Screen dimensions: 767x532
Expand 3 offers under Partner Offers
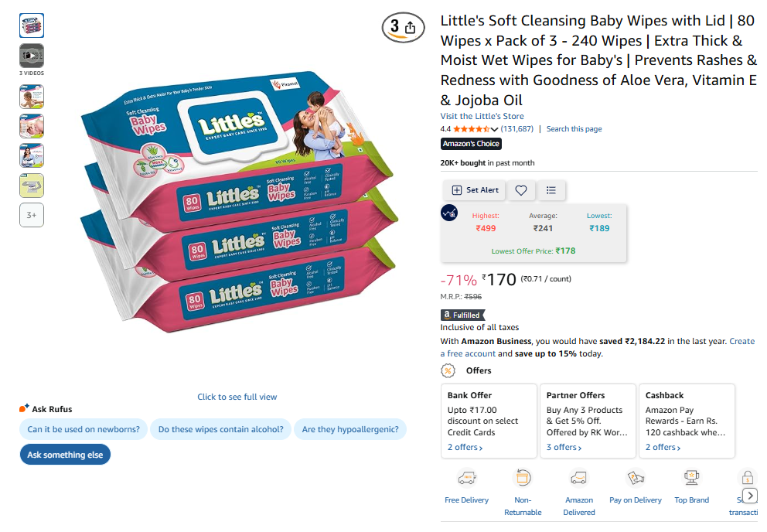click(x=564, y=448)
